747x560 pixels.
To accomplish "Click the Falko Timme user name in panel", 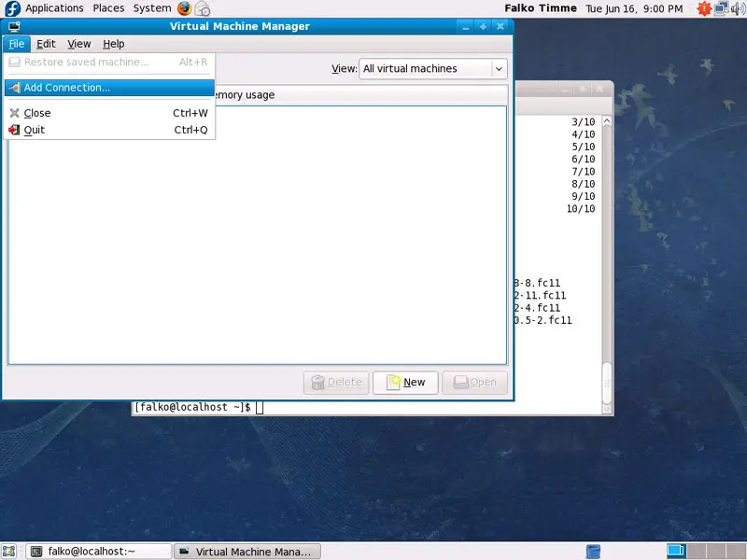I will click(541, 8).
